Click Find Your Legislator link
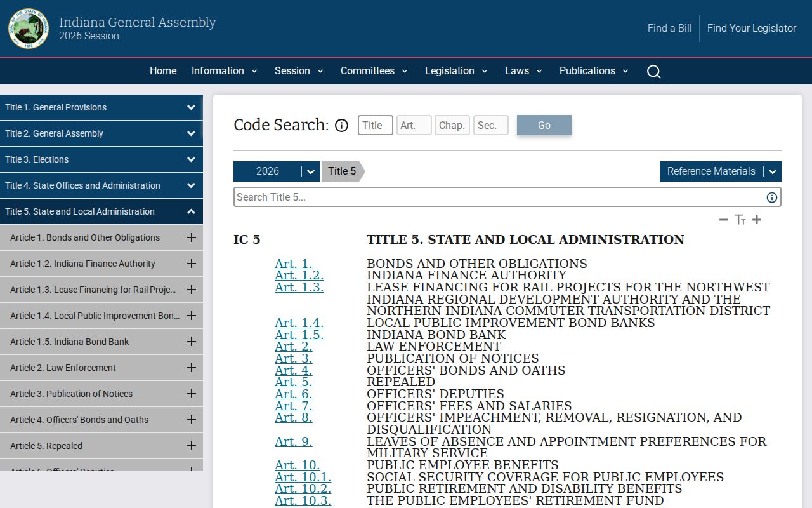 click(752, 29)
